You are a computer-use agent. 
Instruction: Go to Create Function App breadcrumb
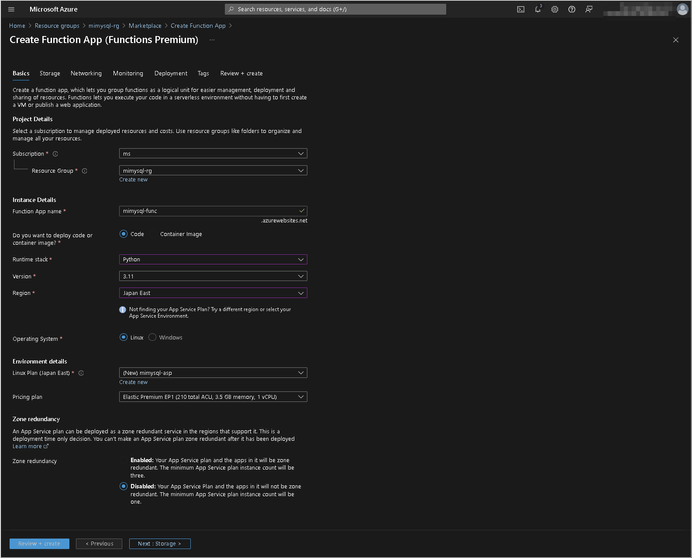(198, 26)
